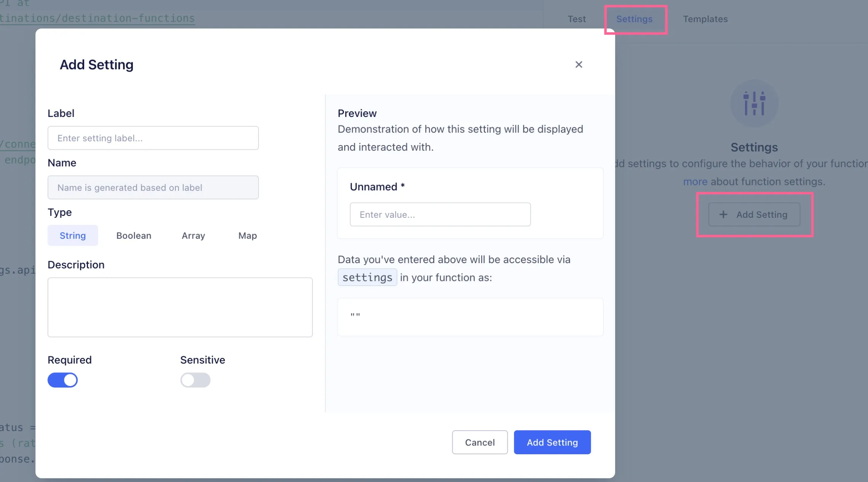This screenshot has height=482, width=868.
Task: Cancel the Add Setting dialog
Action: (x=480, y=442)
